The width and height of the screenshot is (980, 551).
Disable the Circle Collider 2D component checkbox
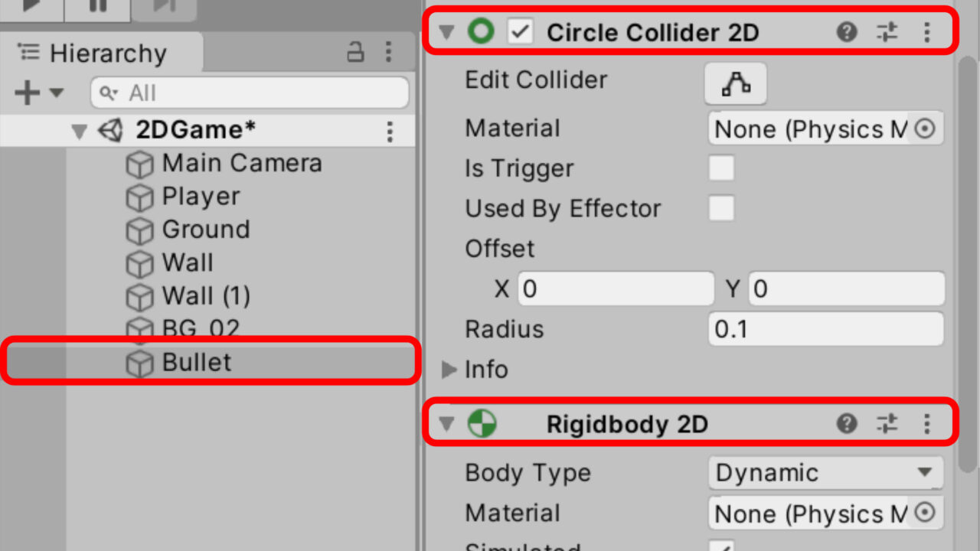(521, 32)
